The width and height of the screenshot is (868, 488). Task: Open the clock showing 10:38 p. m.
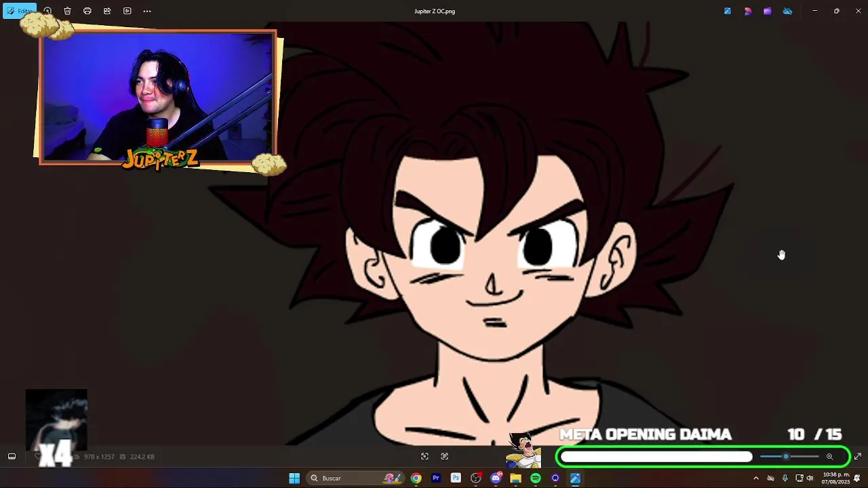(836, 479)
